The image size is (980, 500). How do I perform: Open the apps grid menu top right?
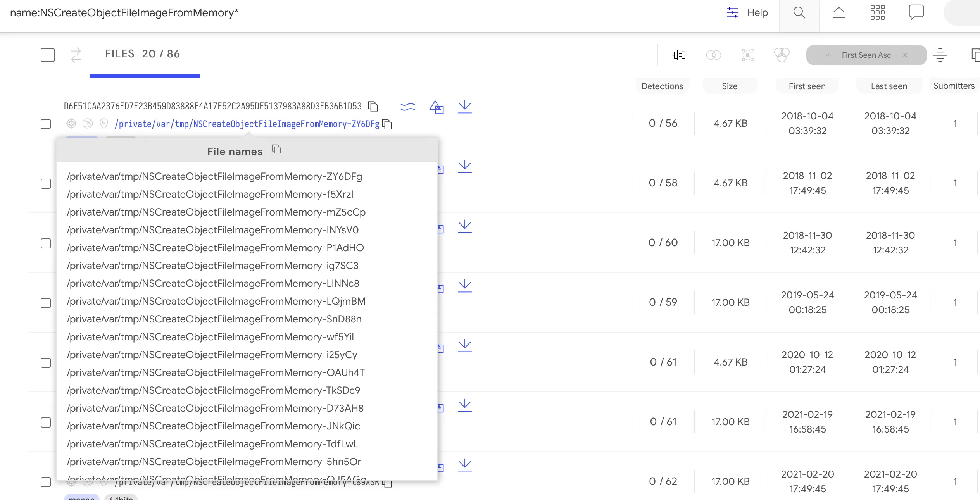[x=877, y=12]
